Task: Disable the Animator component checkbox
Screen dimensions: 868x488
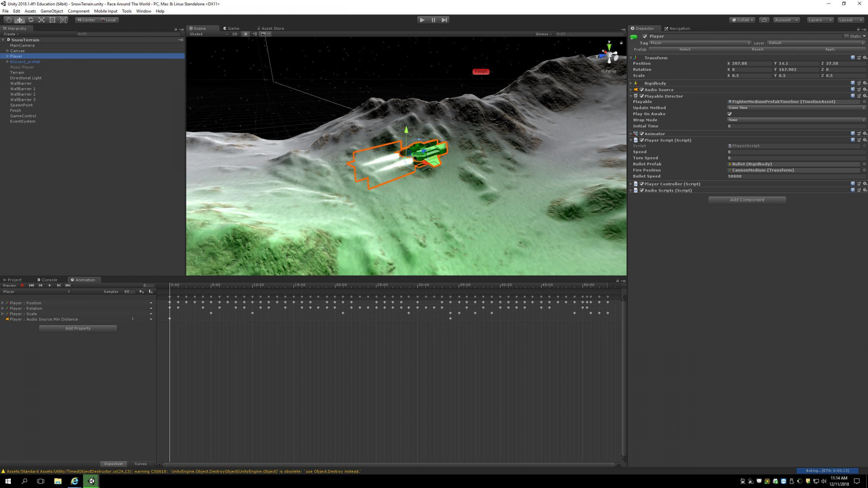Action: [642, 134]
